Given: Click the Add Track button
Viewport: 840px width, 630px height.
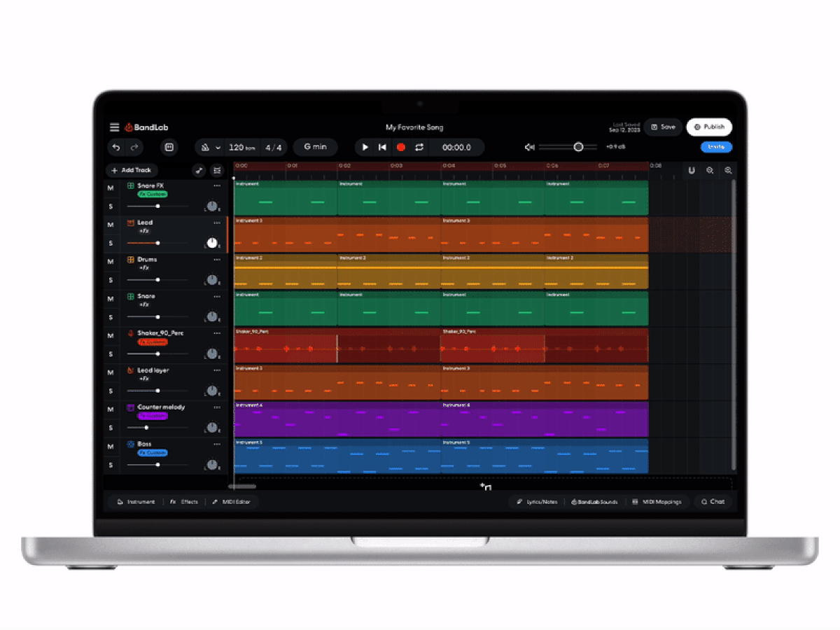Looking at the screenshot, I should 132,170.
